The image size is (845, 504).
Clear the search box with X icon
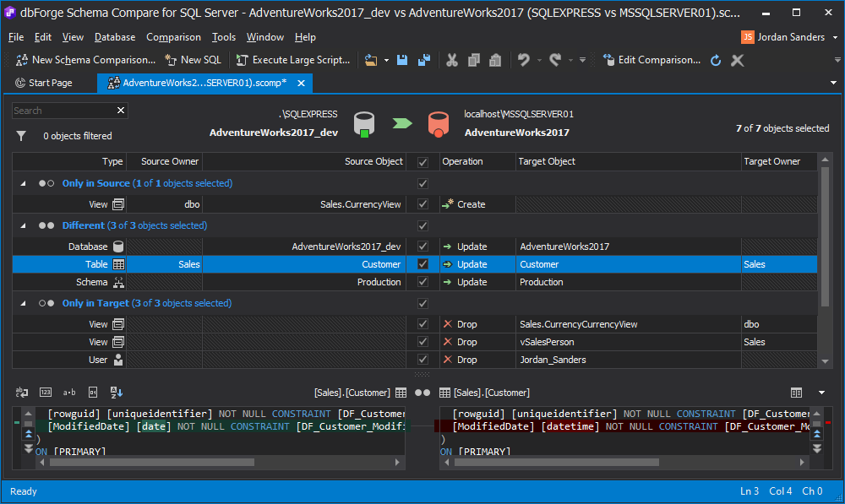(121, 111)
